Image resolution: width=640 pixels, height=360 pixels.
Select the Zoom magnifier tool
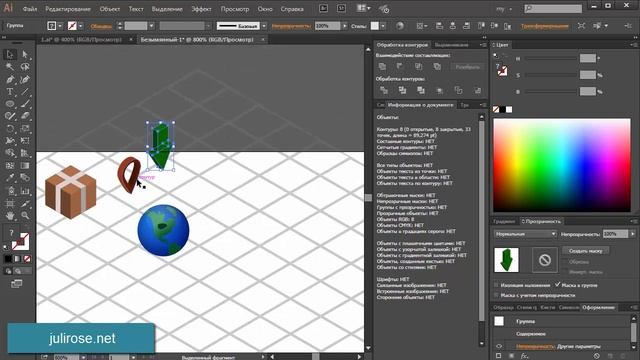[25, 215]
